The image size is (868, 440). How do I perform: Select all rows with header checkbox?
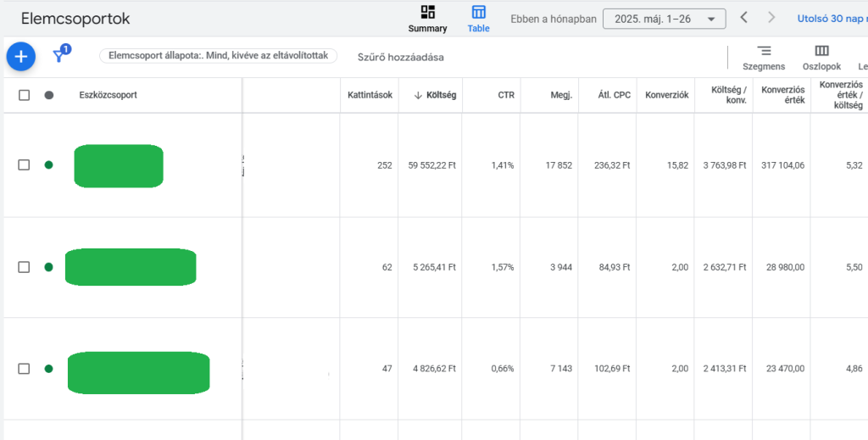pyautogui.click(x=24, y=95)
